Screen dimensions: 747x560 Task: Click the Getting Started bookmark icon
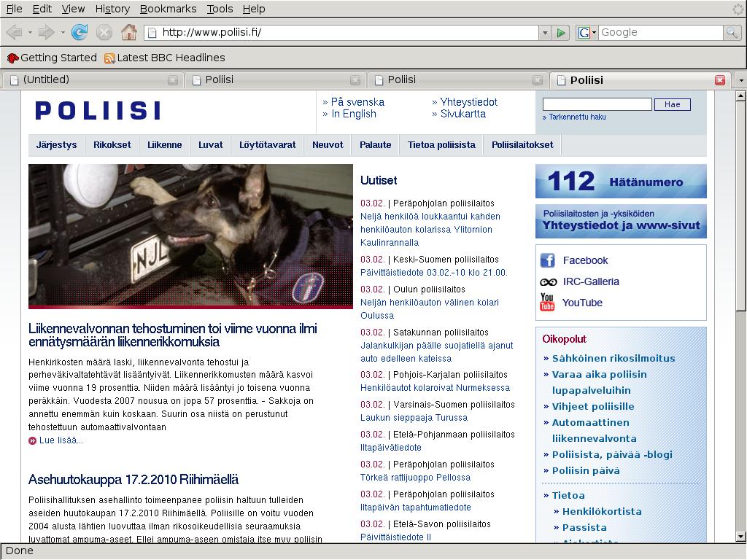tap(13, 58)
